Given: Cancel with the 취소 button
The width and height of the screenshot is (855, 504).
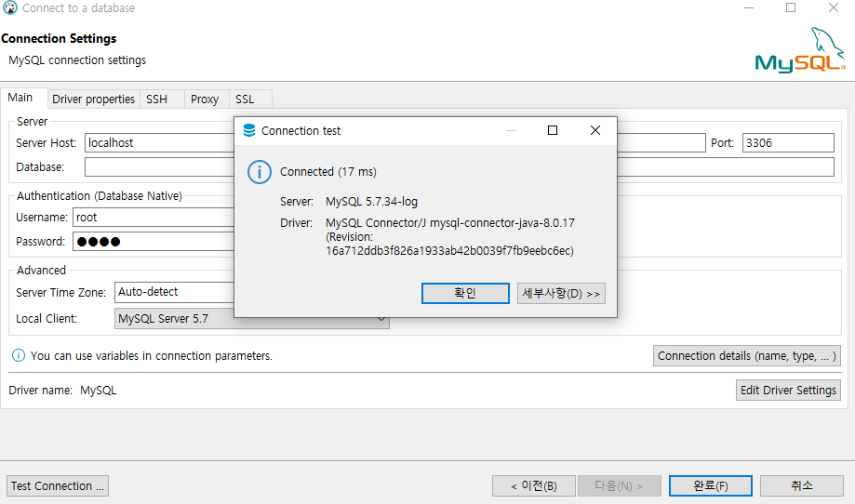Looking at the screenshot, I should 802,486.
